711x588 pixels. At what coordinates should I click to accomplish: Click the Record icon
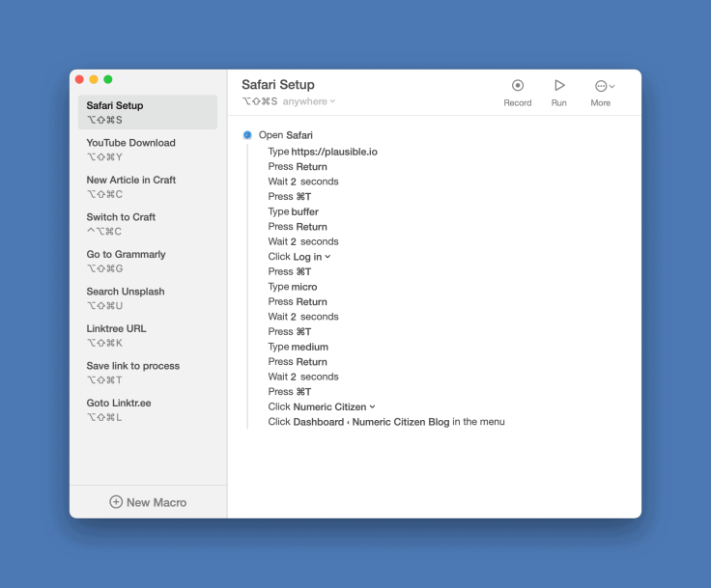tap(518, 85)
